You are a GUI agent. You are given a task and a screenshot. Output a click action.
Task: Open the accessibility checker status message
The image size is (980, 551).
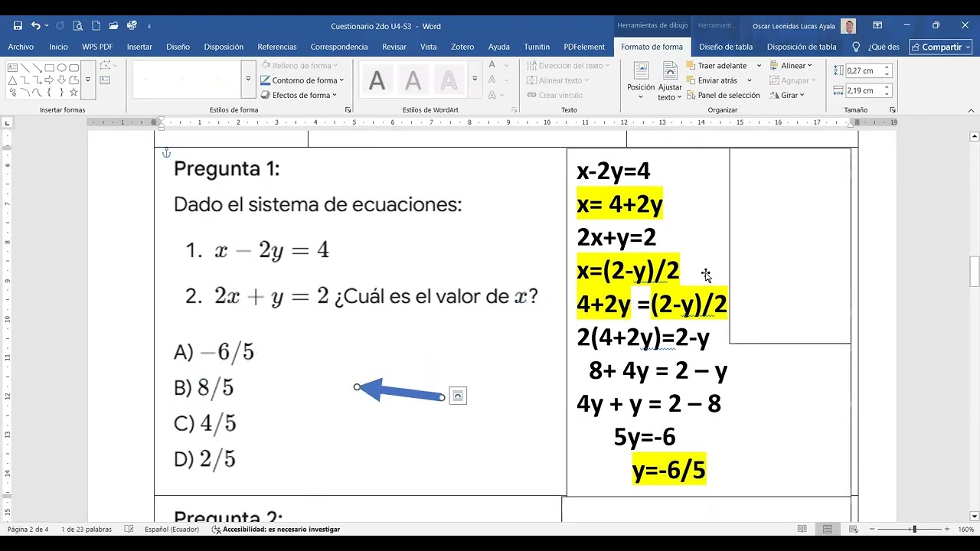click(276, 529)
